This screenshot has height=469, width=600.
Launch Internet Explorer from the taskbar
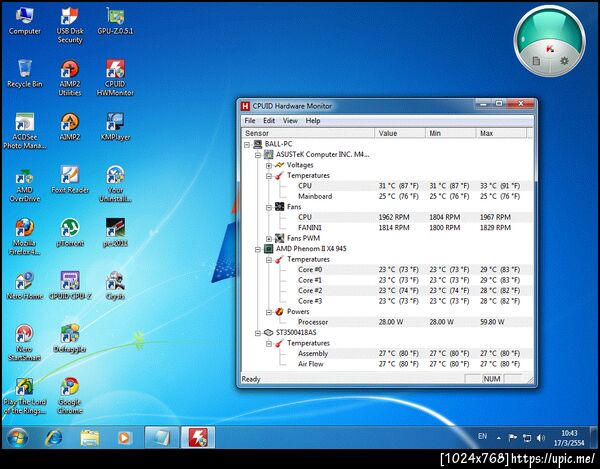[x=53, y=437]
